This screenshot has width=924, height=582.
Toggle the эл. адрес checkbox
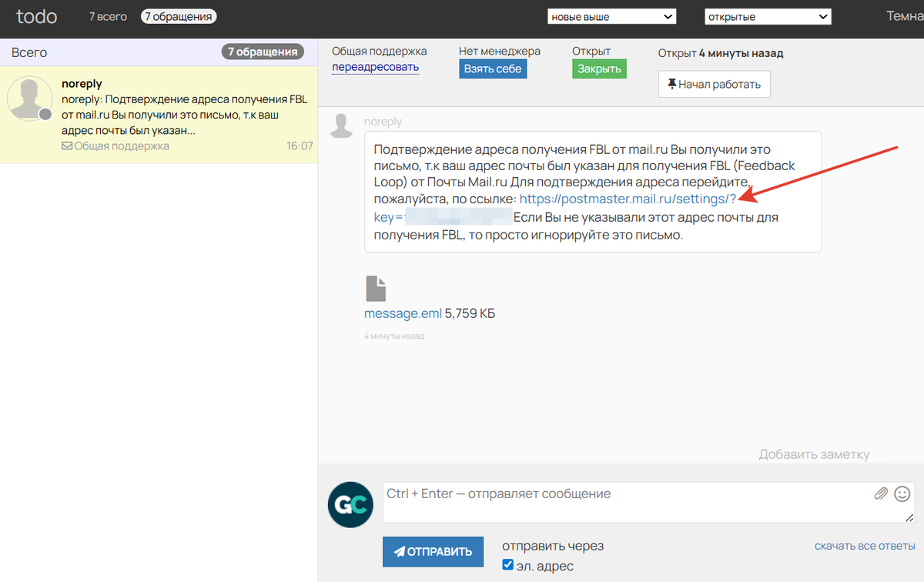(507, 565)
